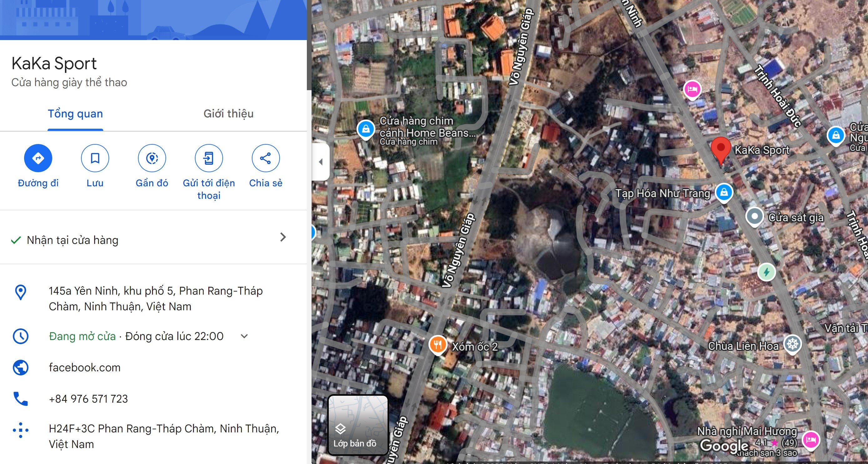
Task: Save the place with the Lưu bookmark icon
Action: coord(95,158)
